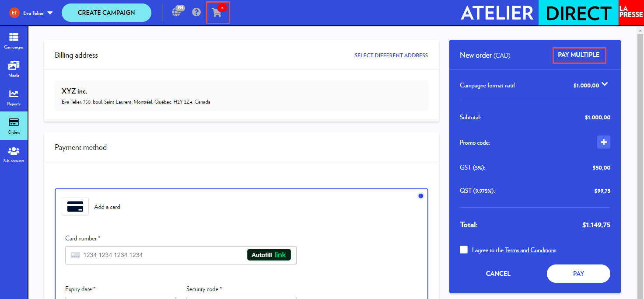Open the shopping cart icon
Screen dimensions: 644x299
point(217,13)
